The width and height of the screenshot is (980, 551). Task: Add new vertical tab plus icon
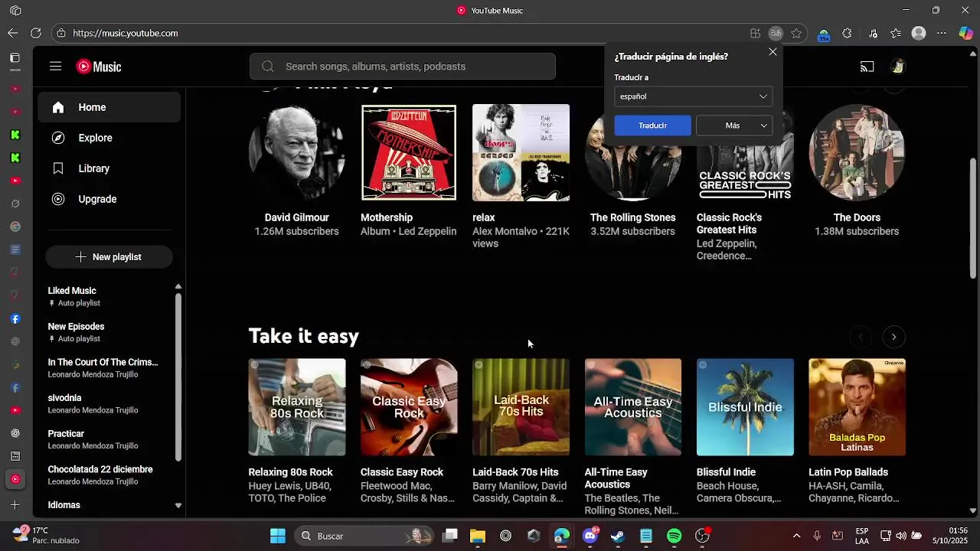[15, 505]
